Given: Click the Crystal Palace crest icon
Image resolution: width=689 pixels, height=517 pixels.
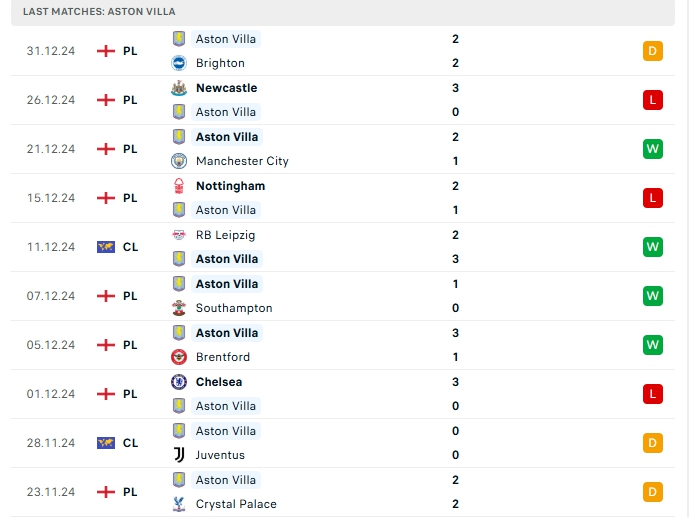Looking at the screenshot, I should 179,504.
